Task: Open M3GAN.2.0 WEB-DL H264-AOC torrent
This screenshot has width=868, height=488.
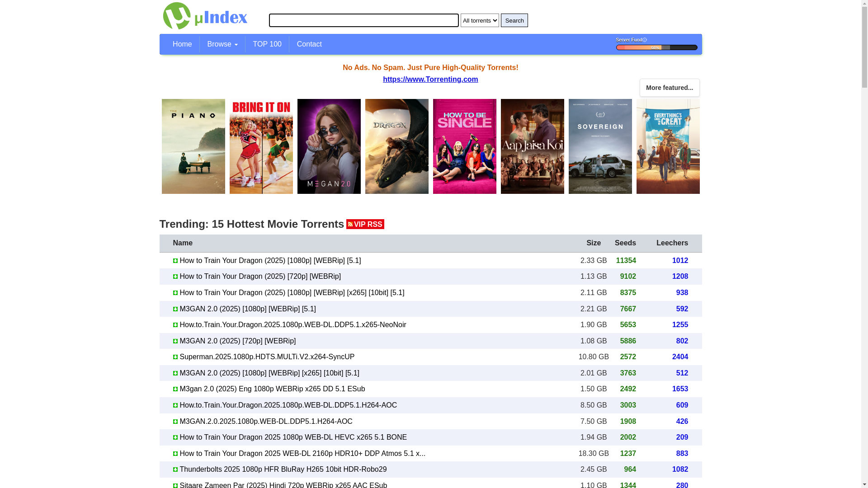Action: tap(266, 422)
